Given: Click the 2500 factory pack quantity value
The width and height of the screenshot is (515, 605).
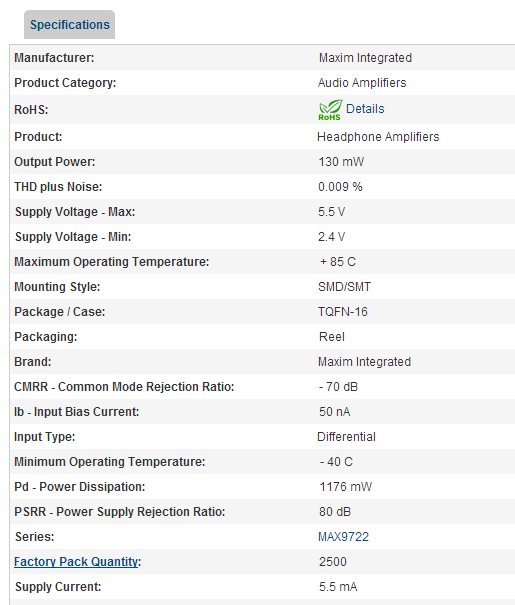Looking at the screenshot, I should click(x=333, y=562).
